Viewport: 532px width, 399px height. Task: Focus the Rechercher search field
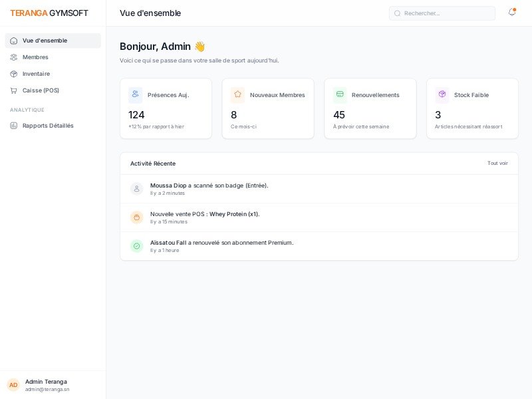point(446,13)
